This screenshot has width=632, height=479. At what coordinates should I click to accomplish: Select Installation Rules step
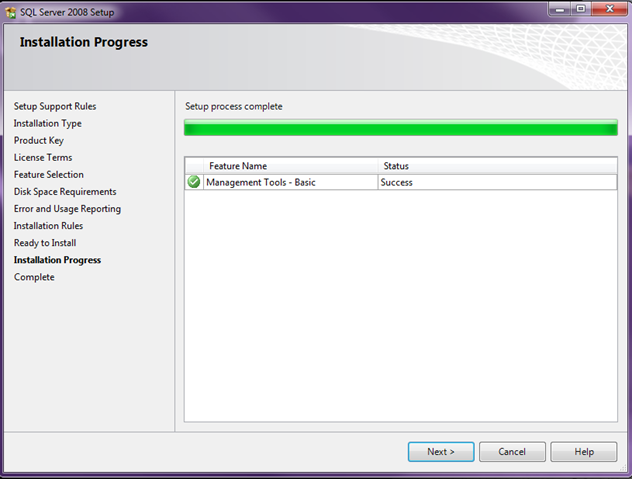(48, 226)
